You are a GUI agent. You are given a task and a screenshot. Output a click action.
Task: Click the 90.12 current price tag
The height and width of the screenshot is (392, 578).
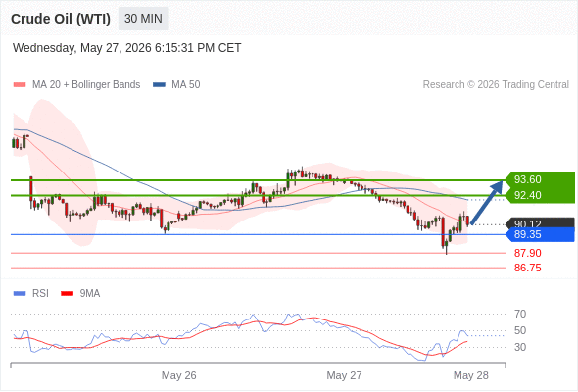tap(541, 222)
